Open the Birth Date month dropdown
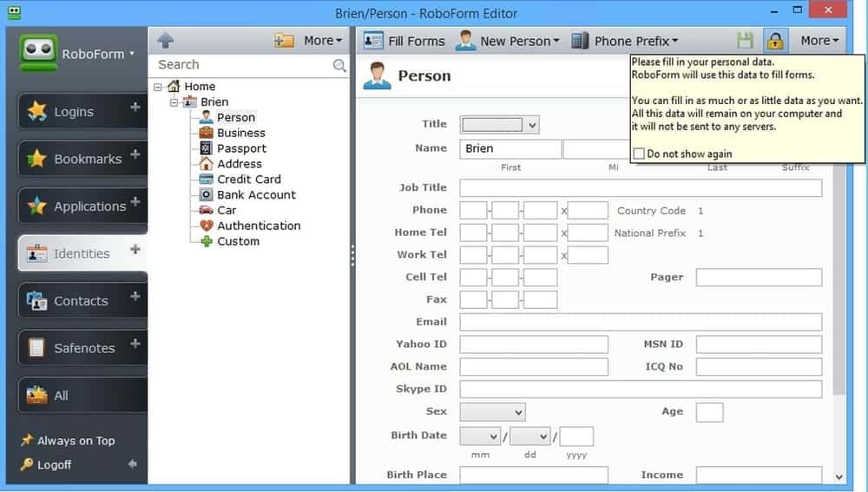Image resolution: width=868 pixels, height=492 pixels. coord(480,436)
